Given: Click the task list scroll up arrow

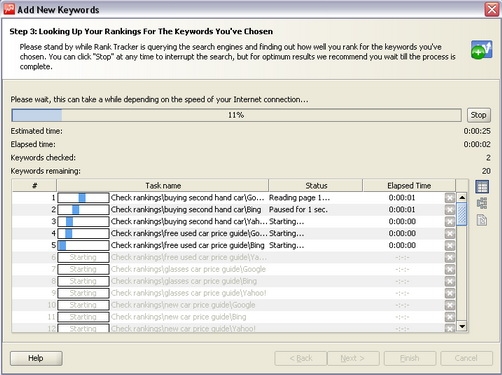Looking at the screenshot, I should point(462,197).
